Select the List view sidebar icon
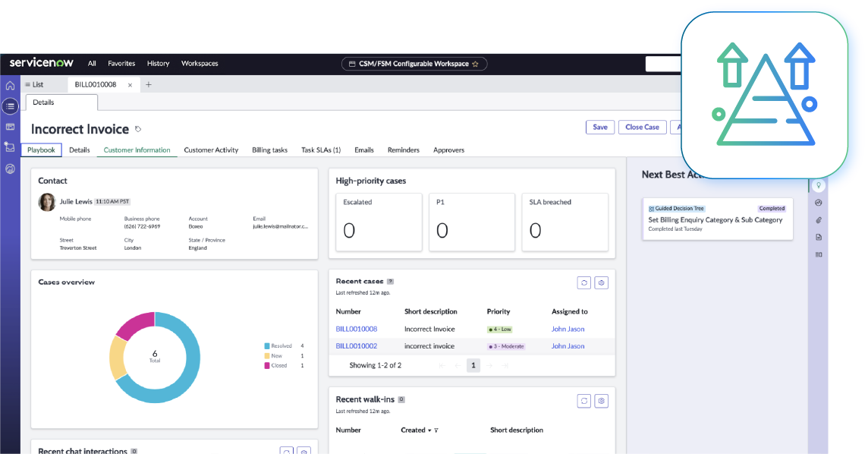Image resolution: width=868 pixels, height=454 pixels. tap(10, 106)
